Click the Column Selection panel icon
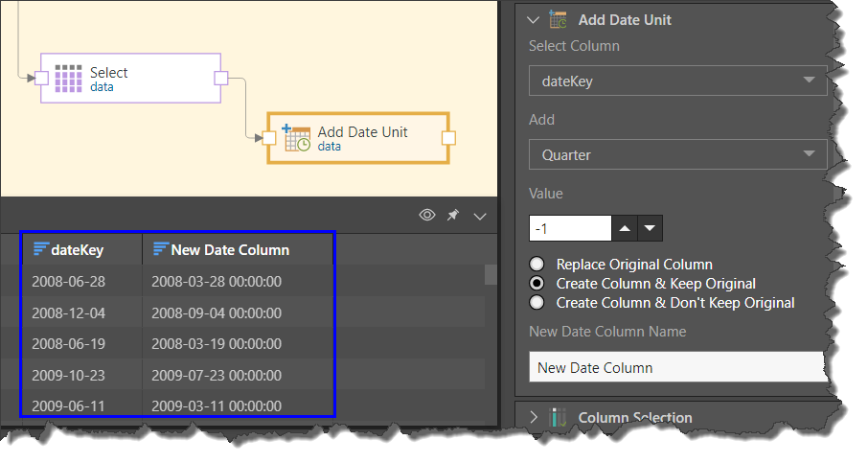Viewport: 868px width, 463px height. pyautogui.click(x=559, y=417)
